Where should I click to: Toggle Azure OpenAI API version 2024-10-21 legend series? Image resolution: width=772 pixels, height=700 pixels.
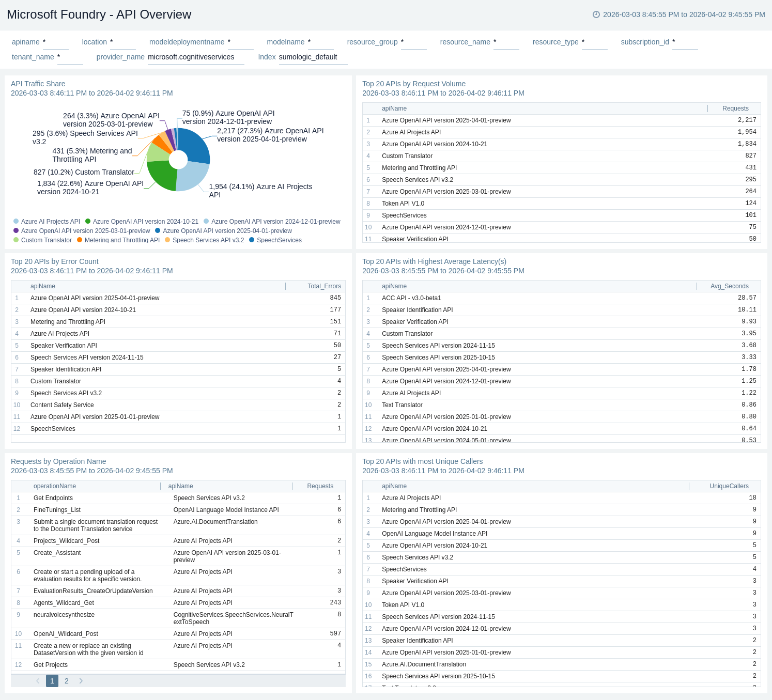[x=145, y=222]
